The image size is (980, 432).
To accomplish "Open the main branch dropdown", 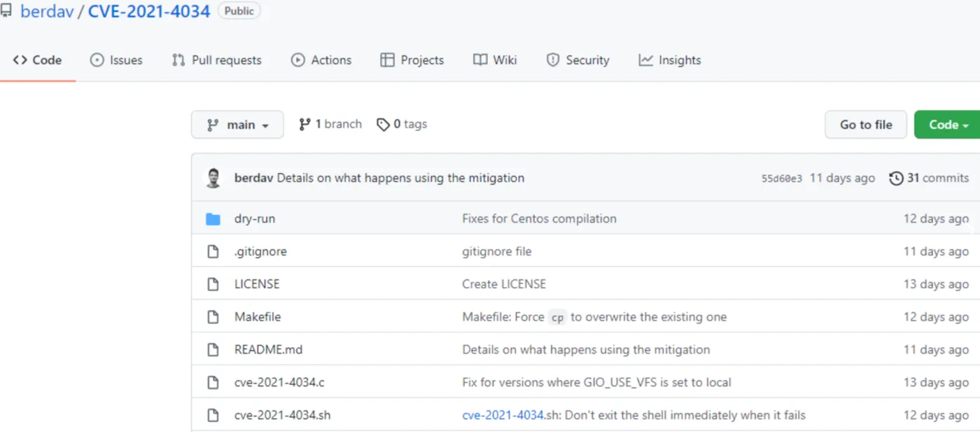I will 237,125.
